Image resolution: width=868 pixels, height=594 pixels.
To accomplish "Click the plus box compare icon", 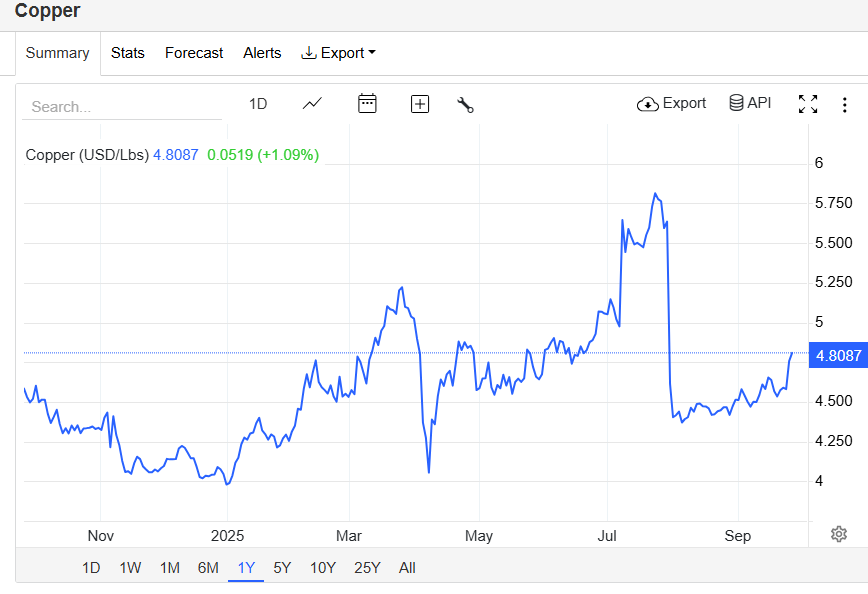I will (420, 104).
